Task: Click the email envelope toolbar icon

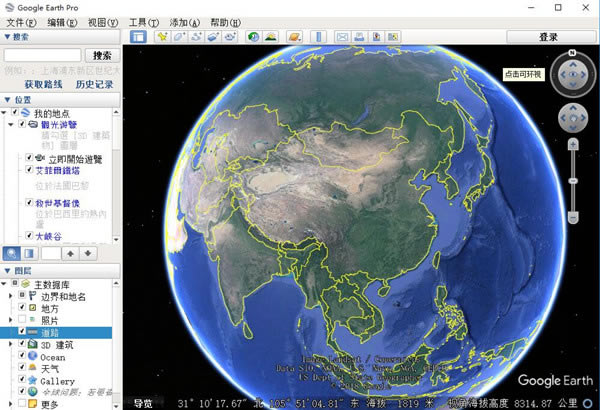Action: 343,37
